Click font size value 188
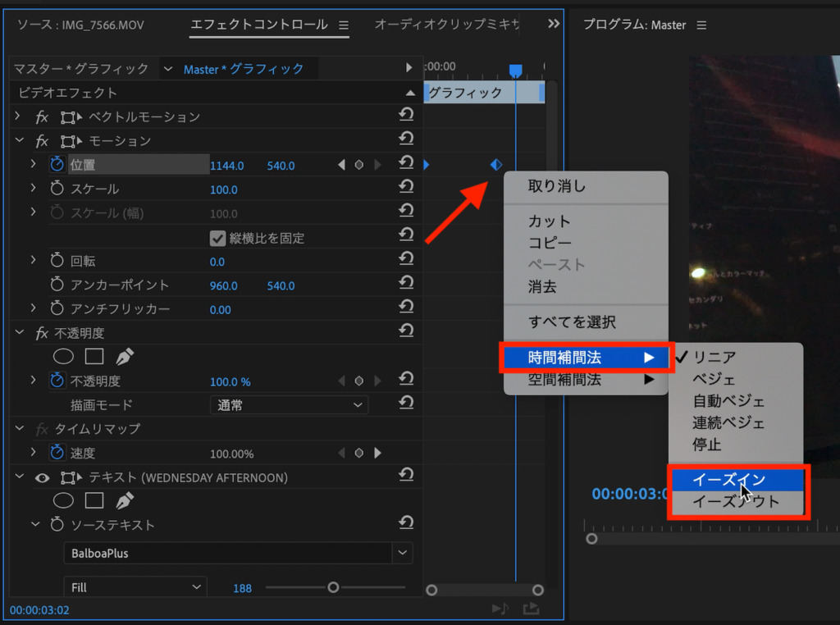Image resolution: width=840 pixels, height=625 pixels. 242,588
